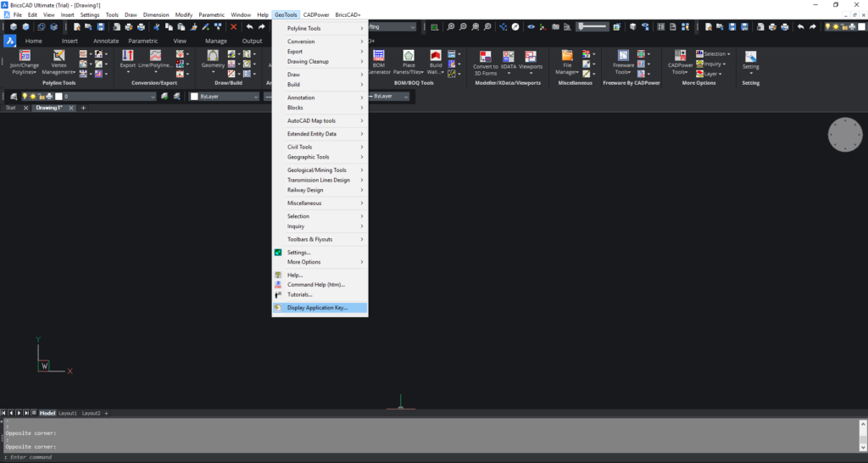
Task: Click the Join/Change Polylines tool icon
Action: [x=25, y=55]
